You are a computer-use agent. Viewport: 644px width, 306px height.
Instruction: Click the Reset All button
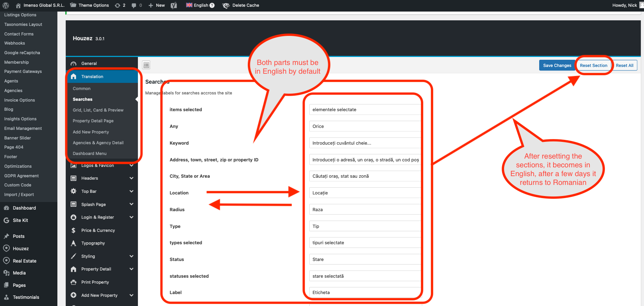(624, 65)
